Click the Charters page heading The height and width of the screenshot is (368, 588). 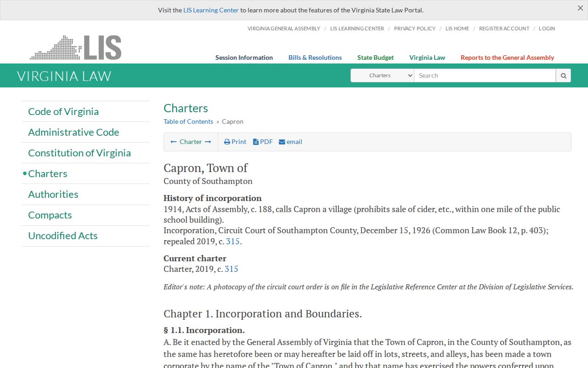point(186,108)
